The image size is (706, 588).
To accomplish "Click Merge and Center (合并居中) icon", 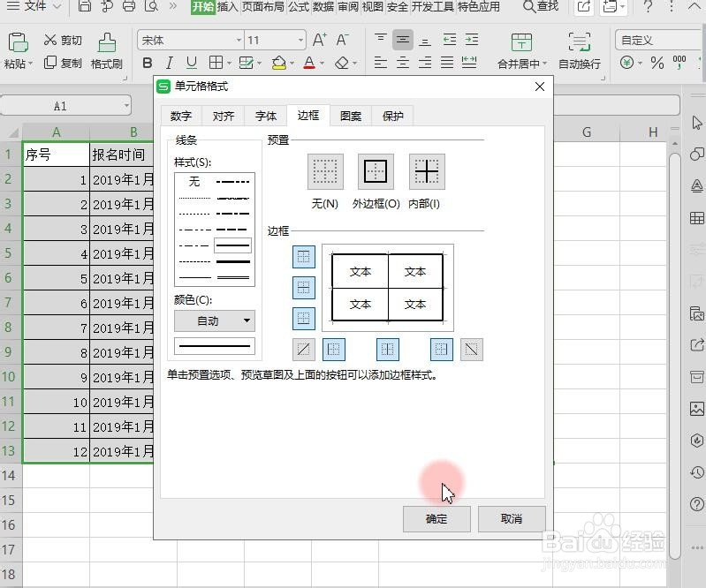I will click(521, 42).
